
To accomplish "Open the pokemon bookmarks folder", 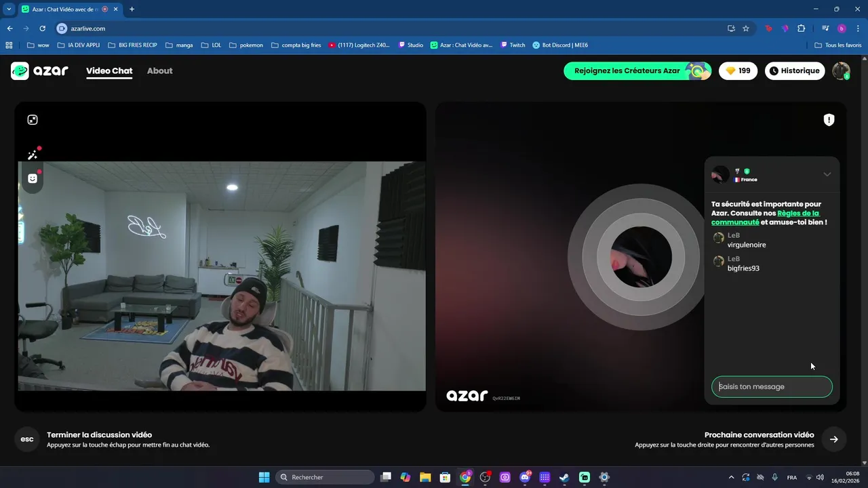I will (x=246, y=45).
